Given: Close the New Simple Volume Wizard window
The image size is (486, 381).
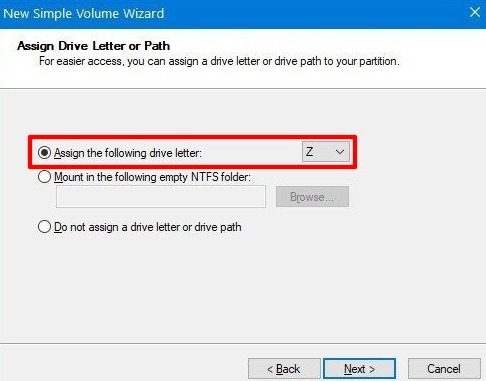Looking at the screenshot, I should click(x=475, y=13).
